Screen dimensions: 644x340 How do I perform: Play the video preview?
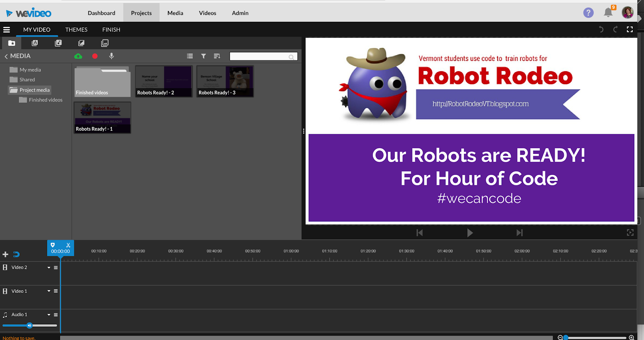(x=470, y=233)
